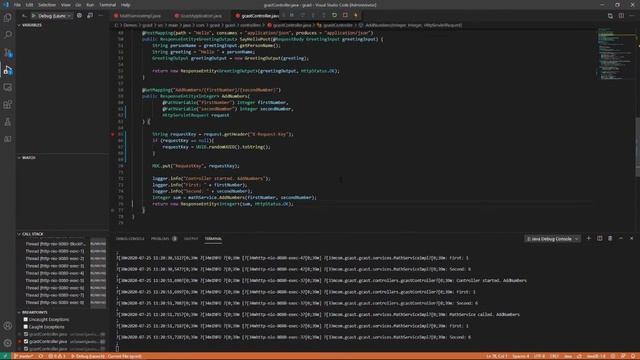Select thread http-nio-8080-exec-1 in Call Stack
640x360 pixels.
(55, 251)
